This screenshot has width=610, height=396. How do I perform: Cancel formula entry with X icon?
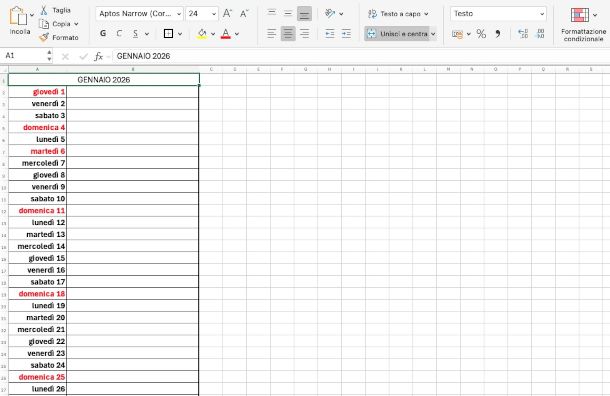point(65,57)
